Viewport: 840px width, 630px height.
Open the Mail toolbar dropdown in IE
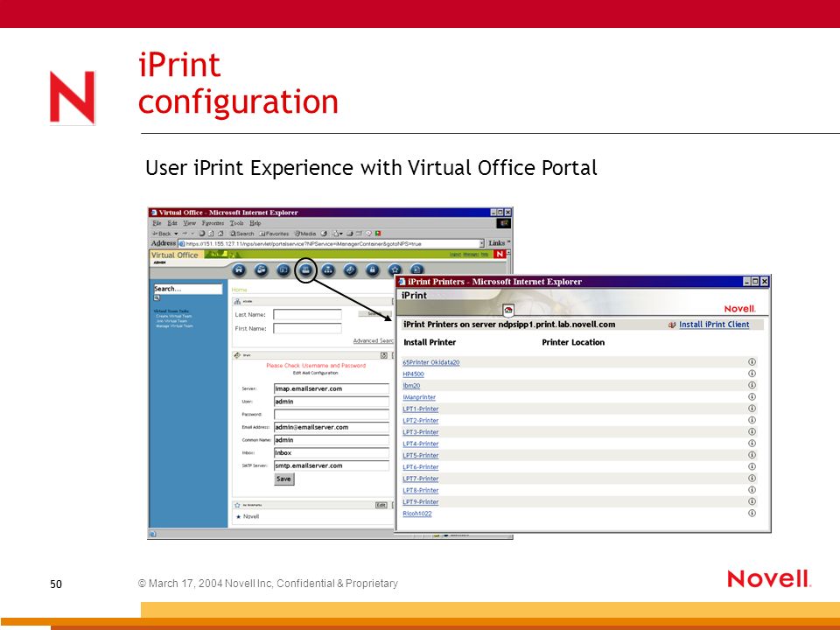(340, 234)
